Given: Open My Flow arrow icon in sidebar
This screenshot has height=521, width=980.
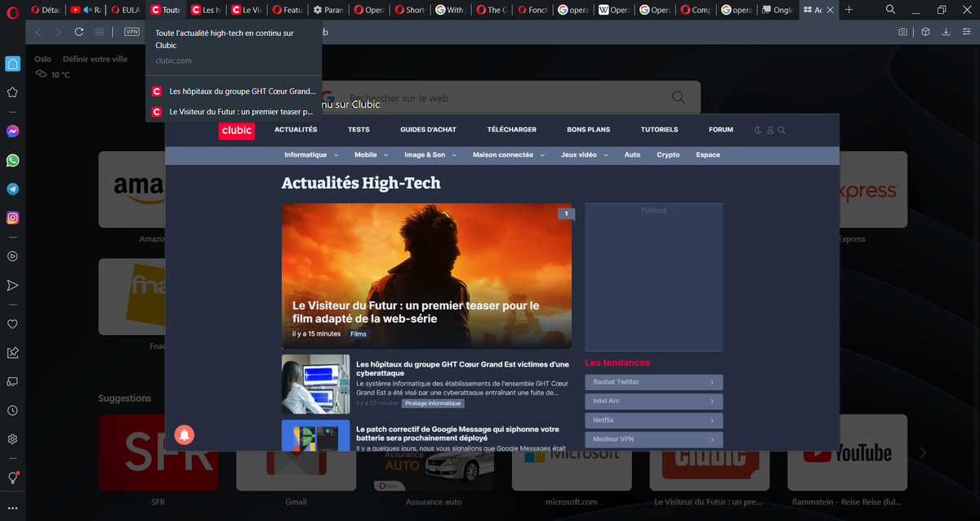Looking at the screenshot, I should [12, 285].
